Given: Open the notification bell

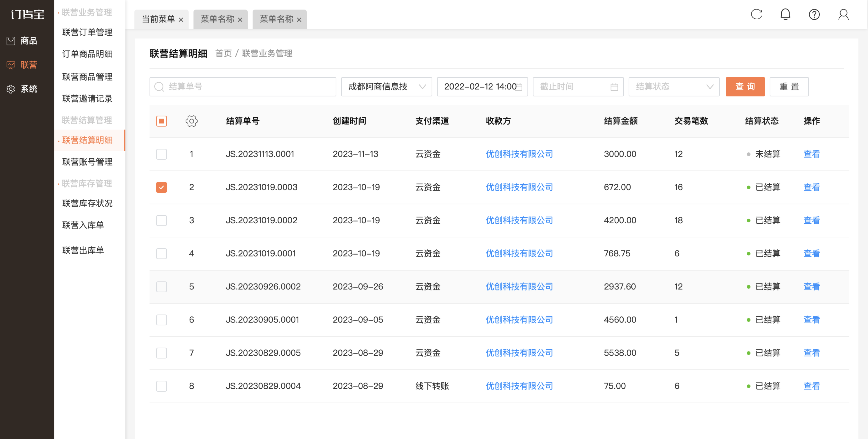Looking at the screenshot, I should tap(785, 14).
